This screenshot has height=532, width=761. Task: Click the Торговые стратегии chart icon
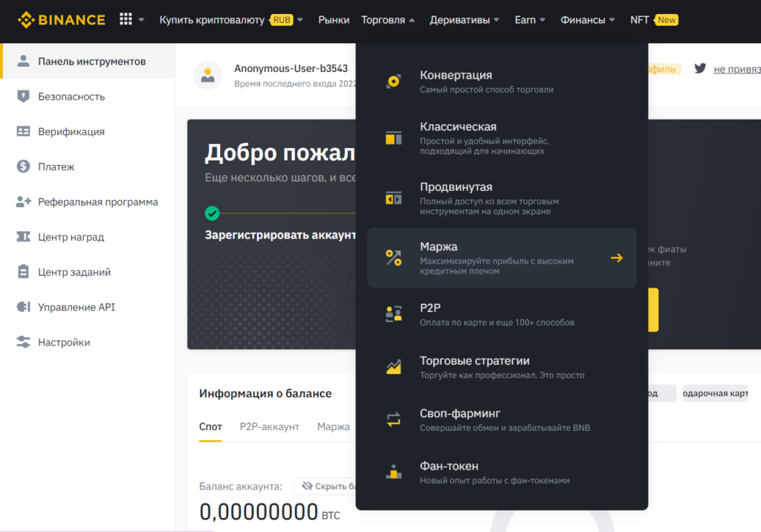393,366
